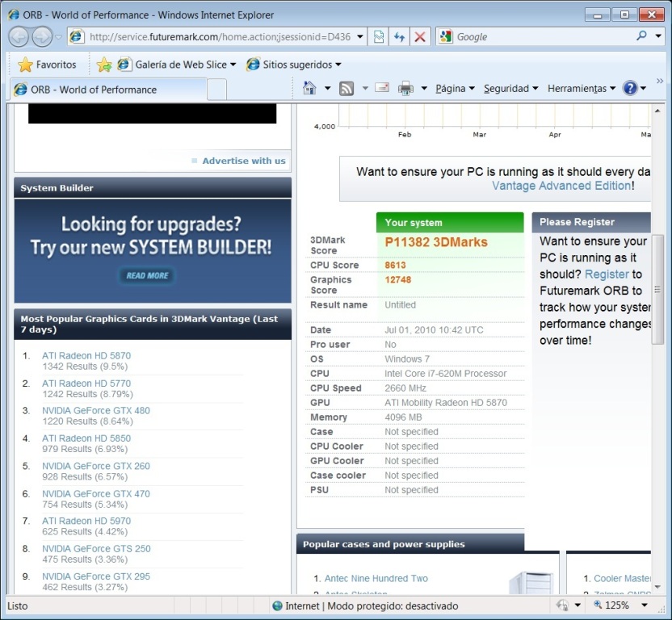The width and height of the screenshot is (672, 620).
Task: Open the NVIDIA GeForce GTX 480 link
Action: [96, 410]
